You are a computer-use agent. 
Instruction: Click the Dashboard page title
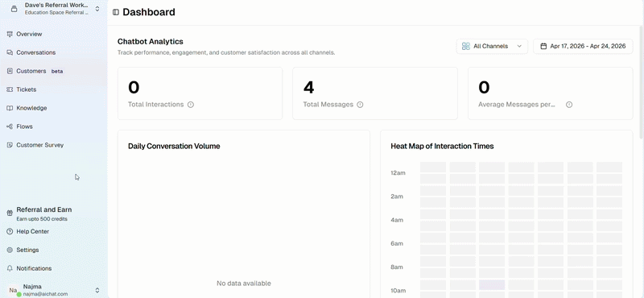coord(149,12)
